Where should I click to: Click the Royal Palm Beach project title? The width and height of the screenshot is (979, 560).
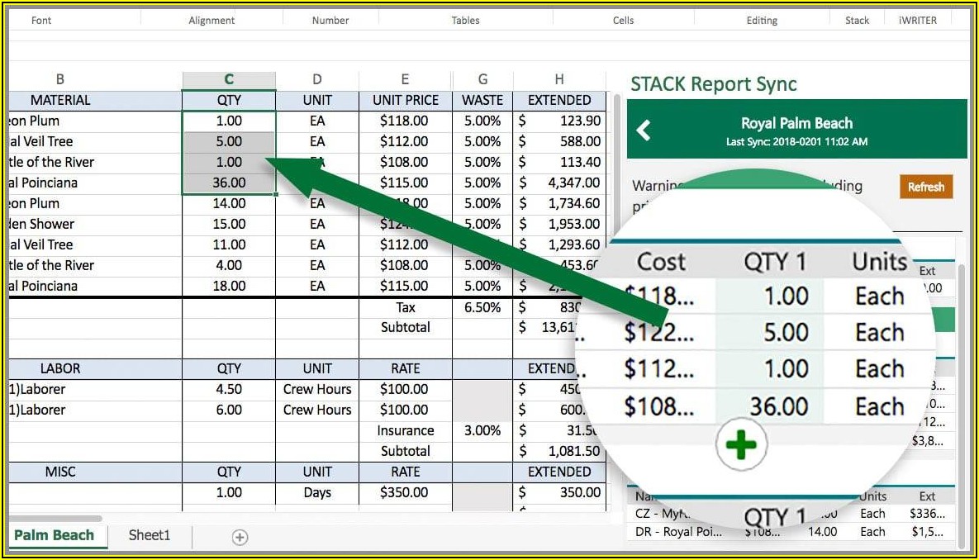click(x=796, y=123)
